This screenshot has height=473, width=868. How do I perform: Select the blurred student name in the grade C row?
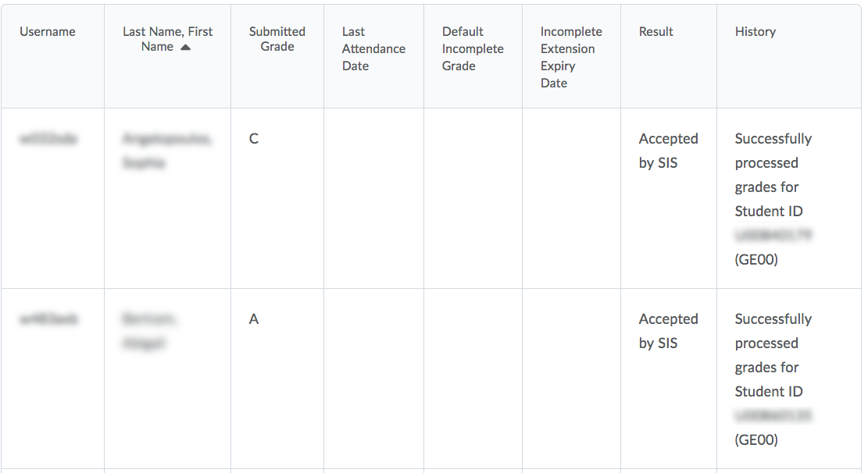(167, 151)
